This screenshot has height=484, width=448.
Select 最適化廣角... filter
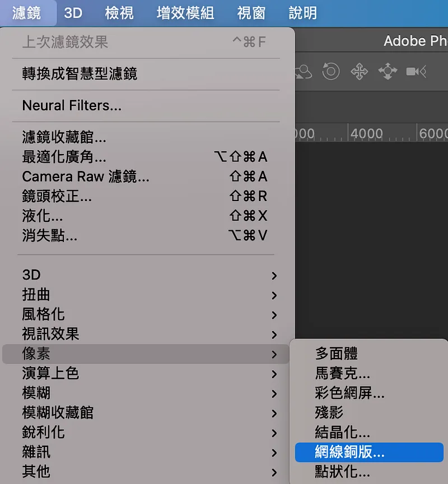(x=147, y=157)
